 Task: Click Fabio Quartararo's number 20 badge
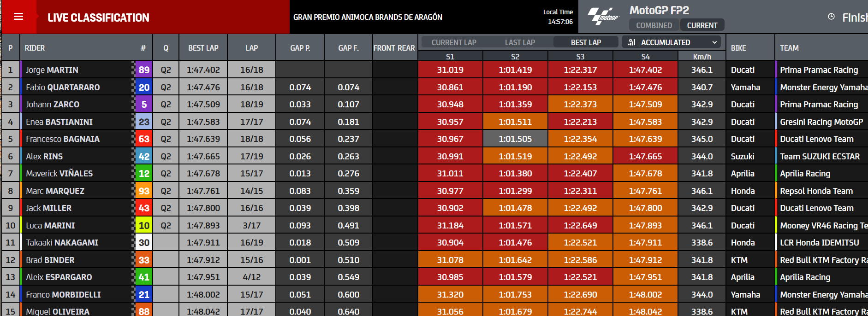144,87
